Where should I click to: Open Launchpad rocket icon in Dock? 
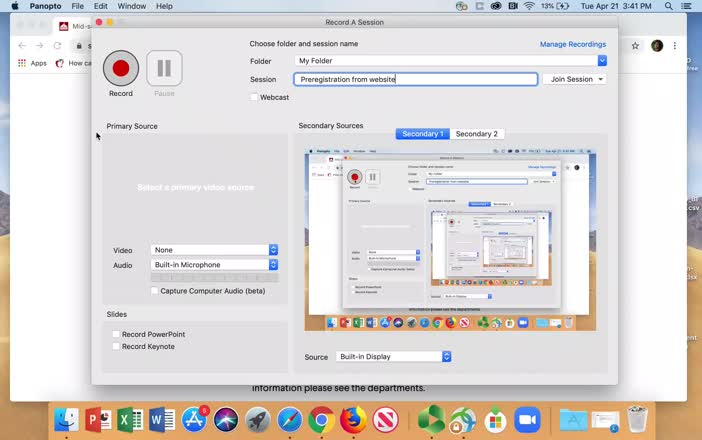257,420
